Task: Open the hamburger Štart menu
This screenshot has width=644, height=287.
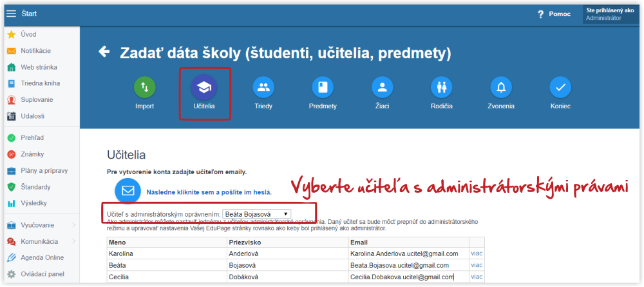Action: pyautogui.click(x=12, y=14)
